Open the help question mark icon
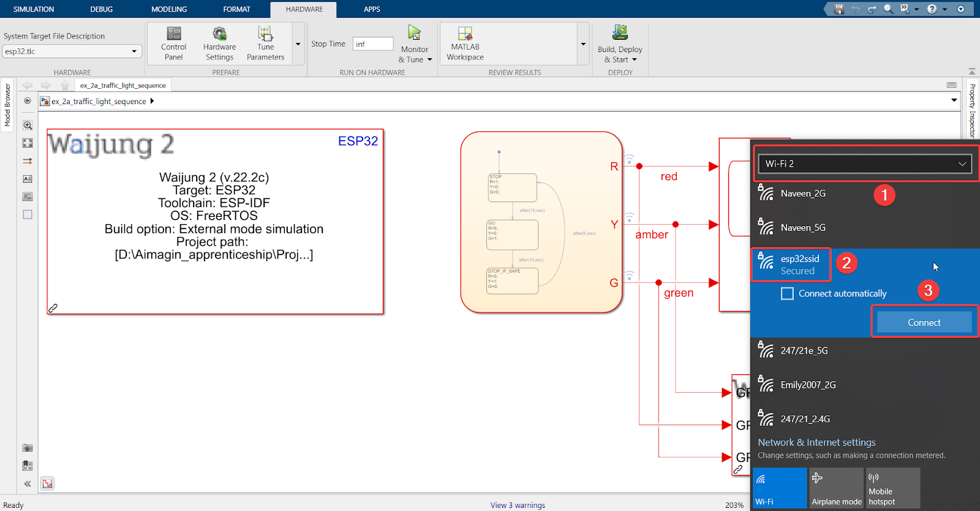Screen dimensions: 980x511 pyautogui.click(x=932, y=9)
